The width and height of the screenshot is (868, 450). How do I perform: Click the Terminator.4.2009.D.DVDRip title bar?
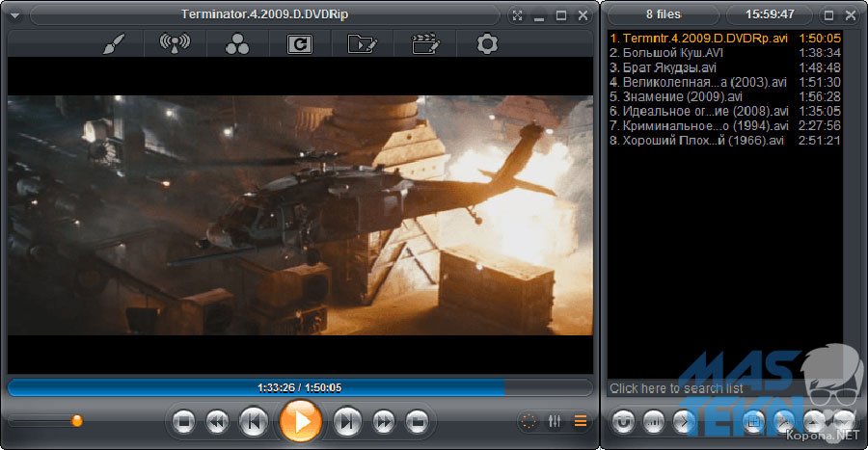point(264,14)
